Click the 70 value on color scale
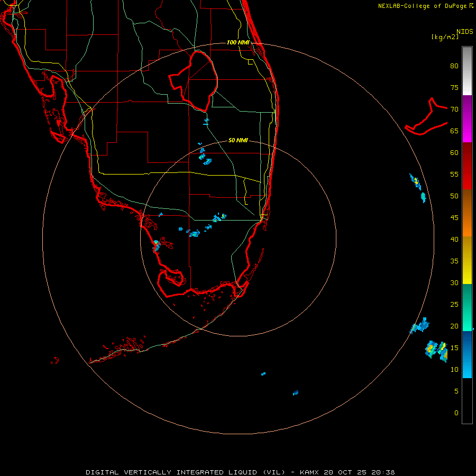Image resolution: width=476 pixels, height=476 pixels. 454,109
